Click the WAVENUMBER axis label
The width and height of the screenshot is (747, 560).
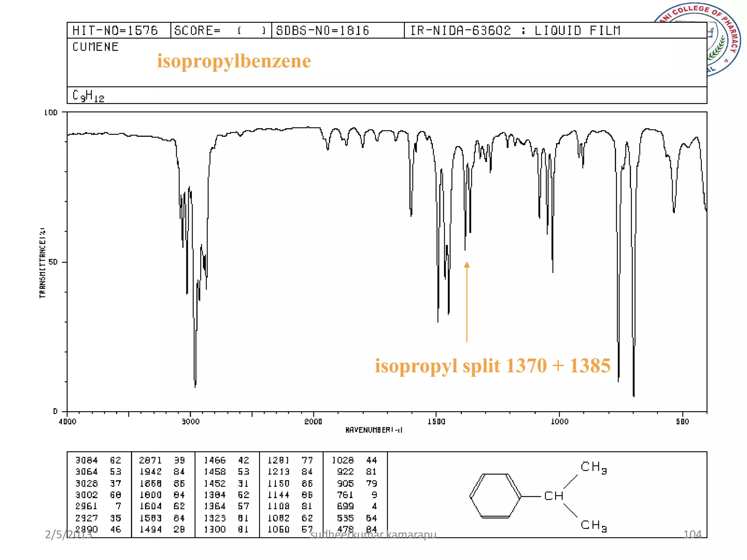[374, 430]
